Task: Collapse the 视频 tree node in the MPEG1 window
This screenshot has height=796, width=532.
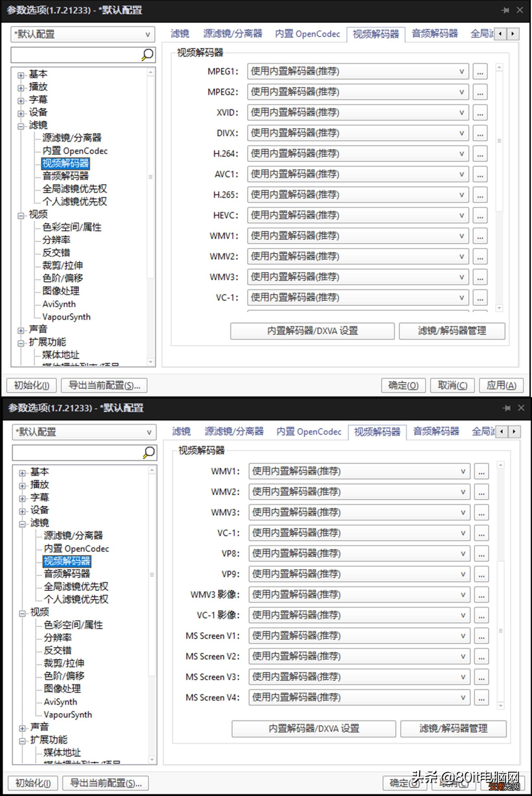Action: pyautogui.click(x=21, y=216)
